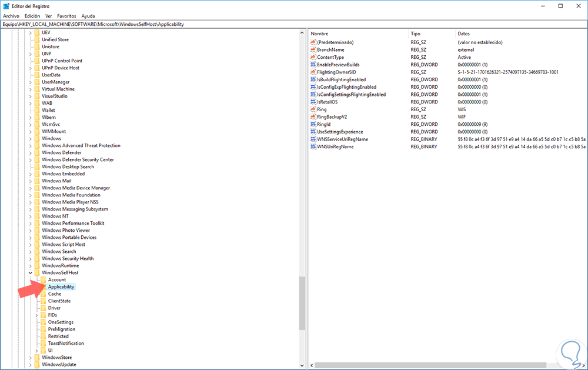Click the folder icon of Windows Defender key
Screen dimensions: 588x370
(36, 152)
